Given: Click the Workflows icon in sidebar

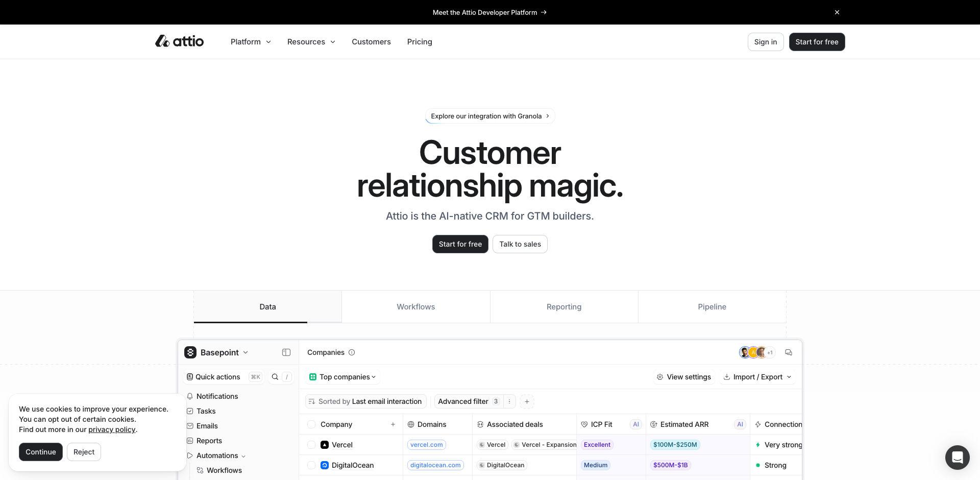Looking at the screenshot, I should [x=200, y=470].
